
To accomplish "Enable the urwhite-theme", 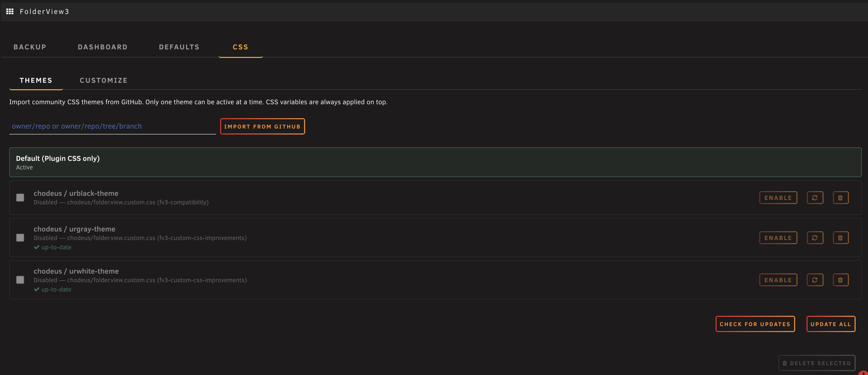I will [x=778, y=280].
